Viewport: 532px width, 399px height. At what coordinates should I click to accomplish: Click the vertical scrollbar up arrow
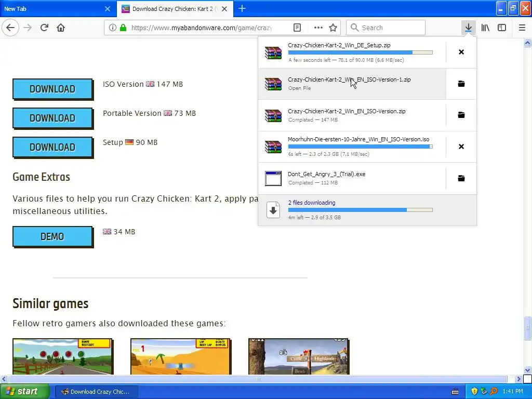pos(527,43)
